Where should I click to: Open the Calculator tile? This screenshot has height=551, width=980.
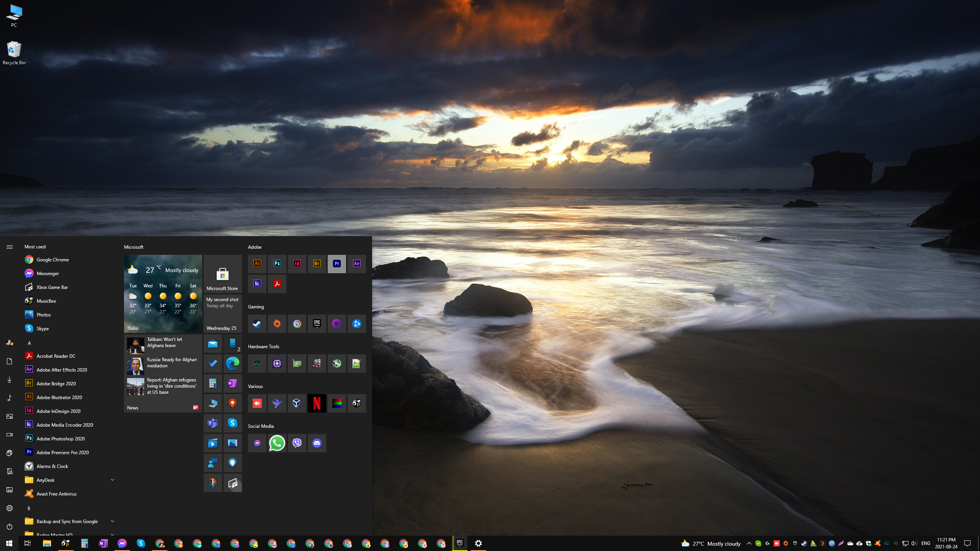[x=212, y=383]
